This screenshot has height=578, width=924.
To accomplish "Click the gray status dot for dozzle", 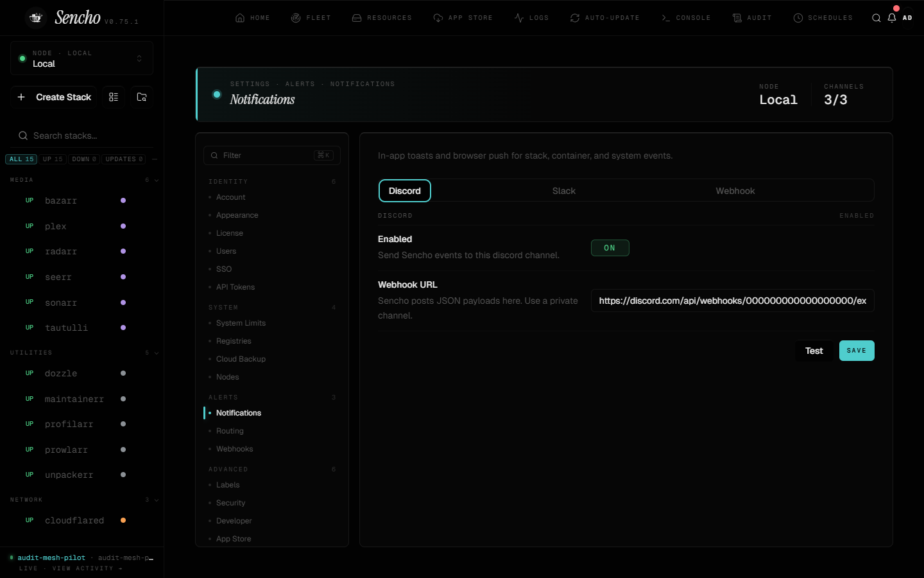I will pyautogui.click(x=123, y=373).
